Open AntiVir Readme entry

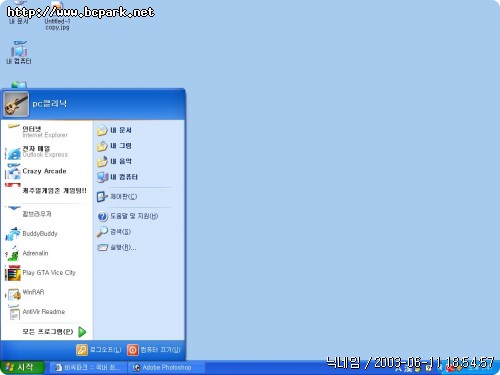point(47,312)
